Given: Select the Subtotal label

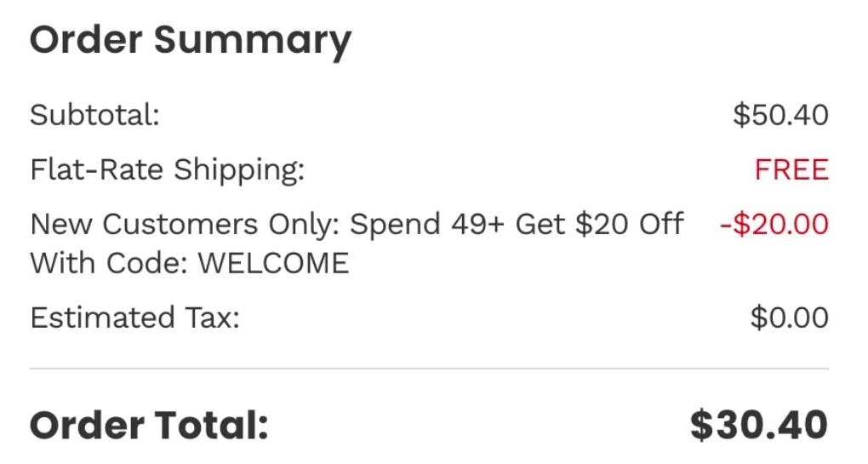Looking at the screenshot, I should [x=94, y=115].
